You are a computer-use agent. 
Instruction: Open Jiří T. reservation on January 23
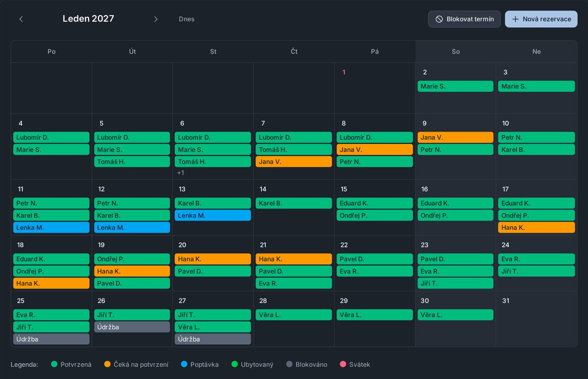[x=455, y=283]
